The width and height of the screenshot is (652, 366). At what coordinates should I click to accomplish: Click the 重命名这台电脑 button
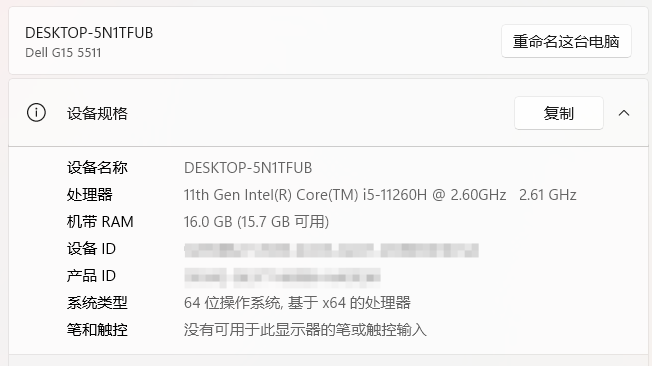pyautogui.click(x=566, y=41)
